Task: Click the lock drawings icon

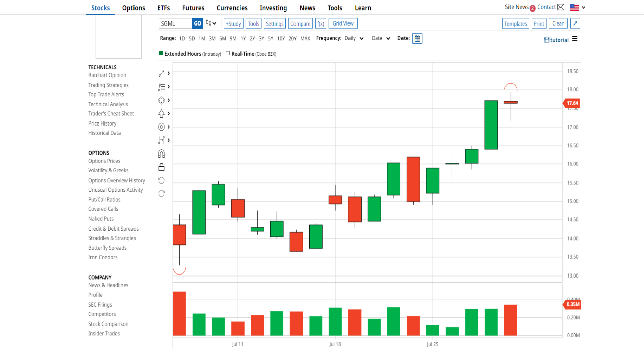Action: click(161, 167)
